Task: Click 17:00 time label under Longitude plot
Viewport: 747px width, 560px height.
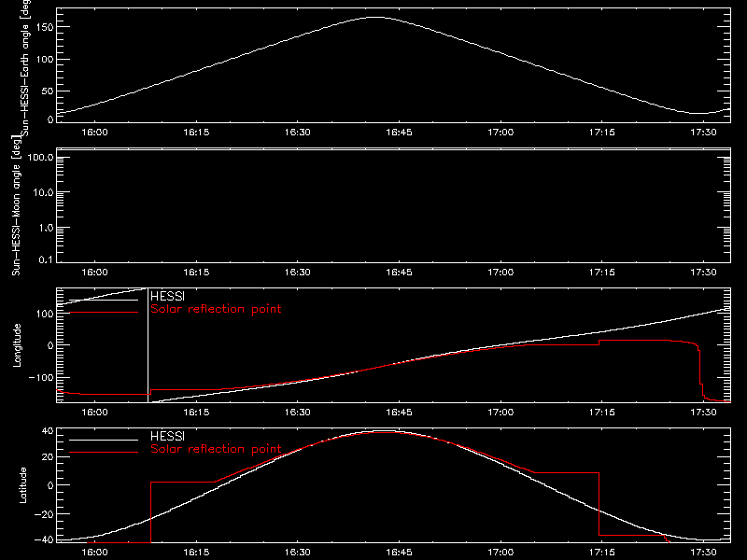Action: tap(500, 413)
